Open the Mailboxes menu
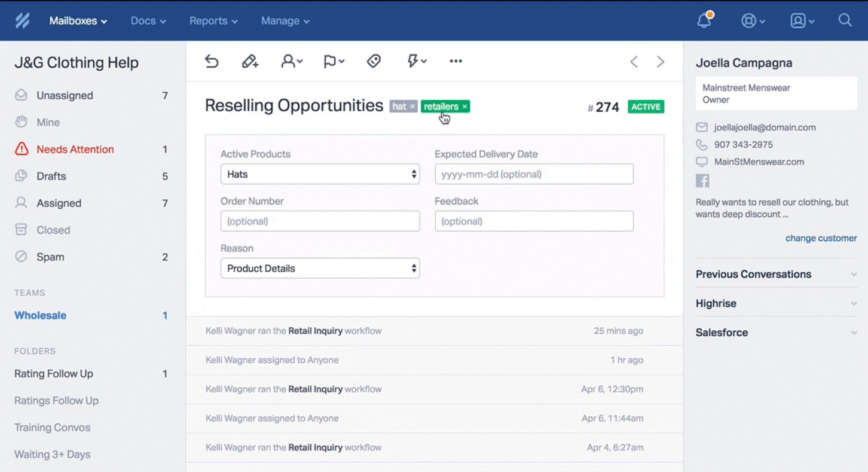The height and width of the screenshot is (472, 868). [78, 20]
